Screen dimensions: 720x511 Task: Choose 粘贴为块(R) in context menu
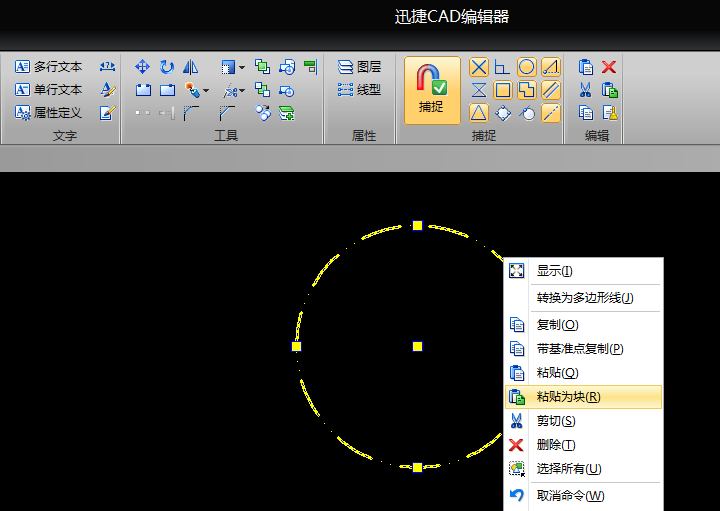[x=583, y=397]
